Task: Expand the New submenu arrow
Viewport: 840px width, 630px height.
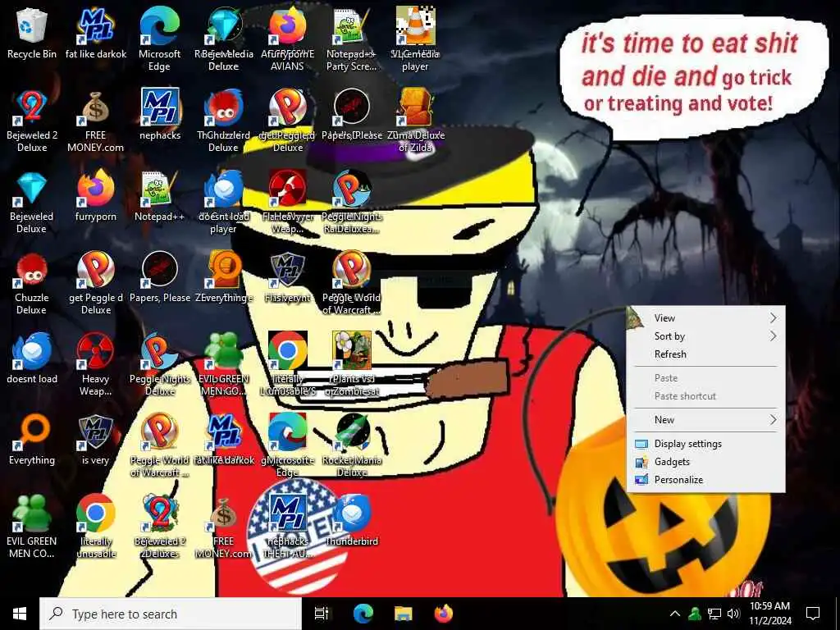Action: point(773,419)
